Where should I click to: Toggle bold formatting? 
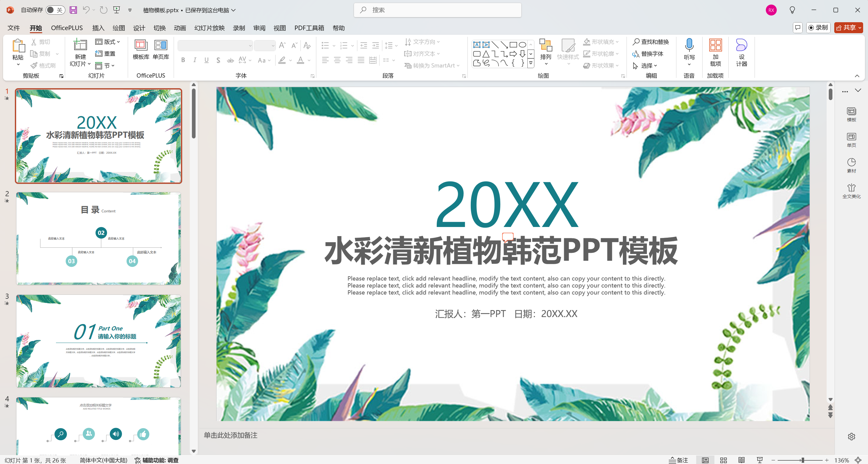click(x=183, y=60)
